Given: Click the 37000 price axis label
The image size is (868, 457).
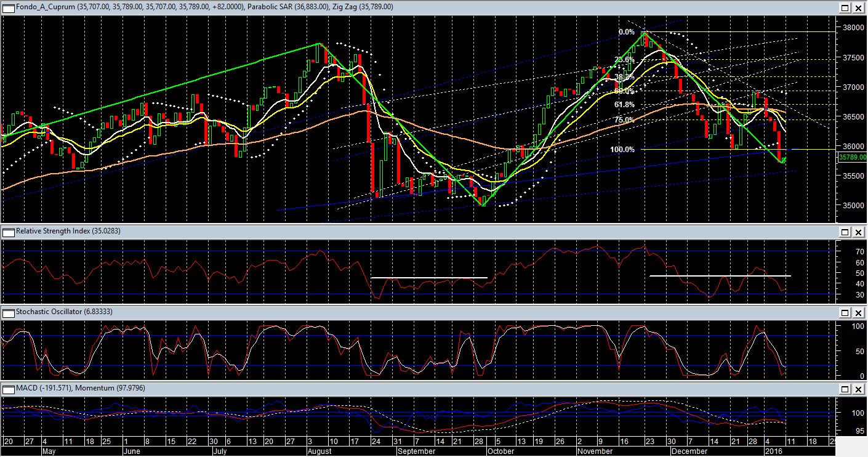Looking at the screenshot, I should click(853, 87).
